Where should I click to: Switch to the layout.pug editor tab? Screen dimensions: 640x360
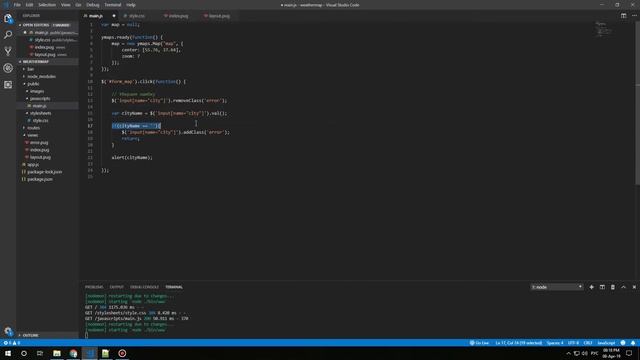219,16
